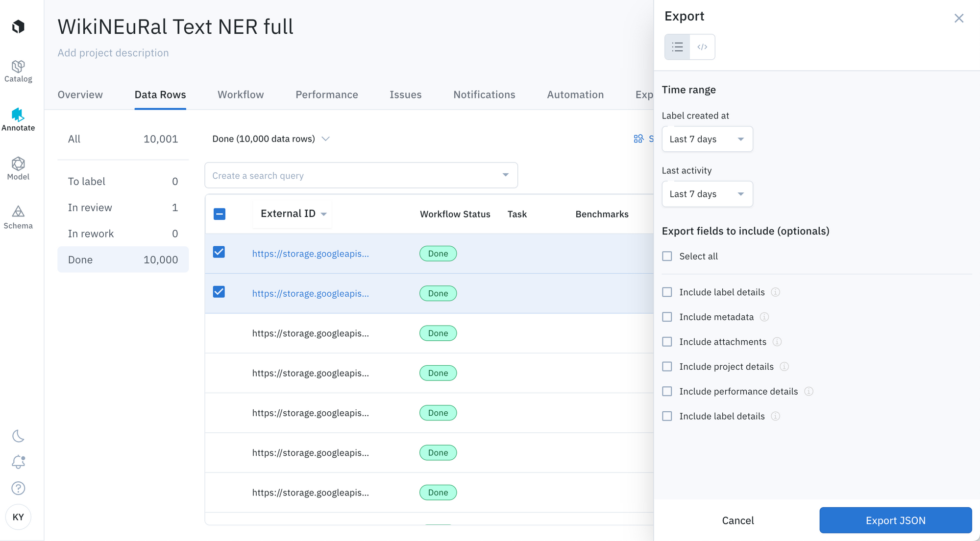Click the search query input field
The height and width of the screenshot is (541, 980).
point(353,175)
